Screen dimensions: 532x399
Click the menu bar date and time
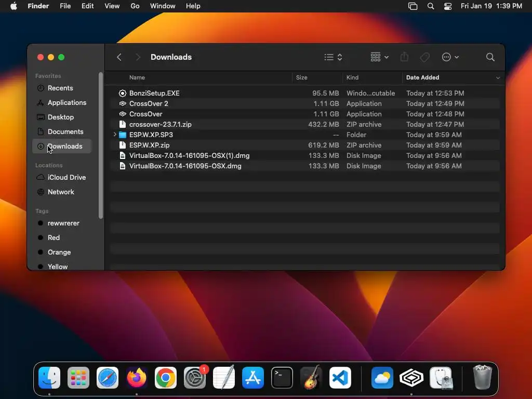click(491, 6)
